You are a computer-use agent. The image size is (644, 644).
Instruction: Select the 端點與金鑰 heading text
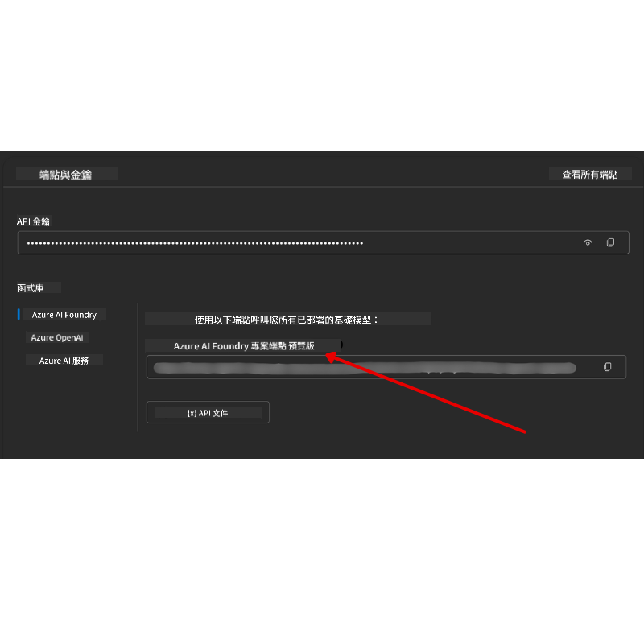(66, 175)
